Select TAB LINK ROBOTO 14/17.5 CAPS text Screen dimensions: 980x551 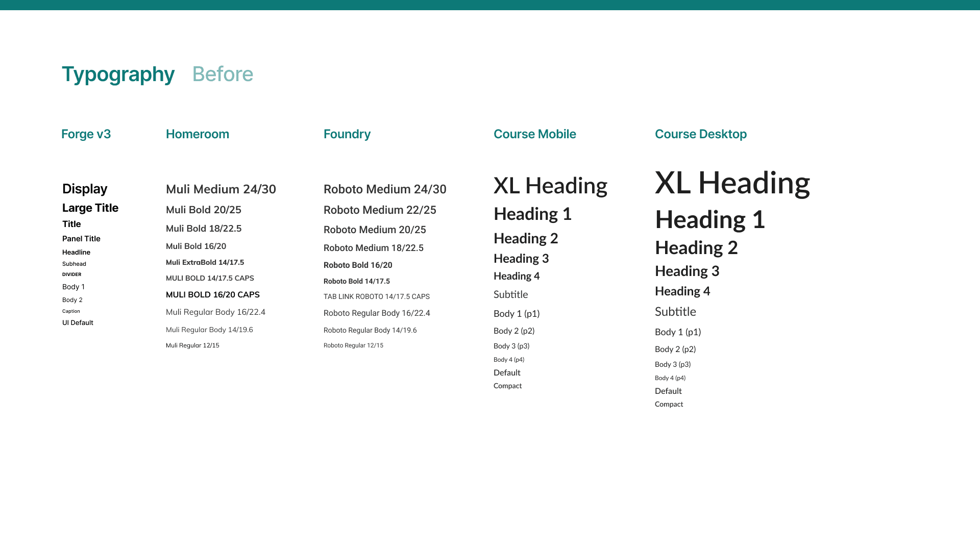(x=377, y=296)
